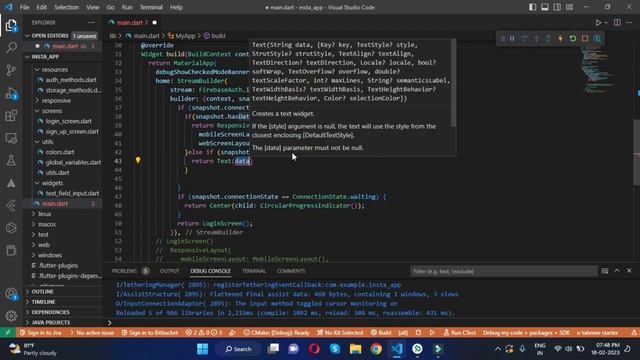Click Sign in to Jira in status bar
The image size is (640, 360).
click(x=41, y=333)
